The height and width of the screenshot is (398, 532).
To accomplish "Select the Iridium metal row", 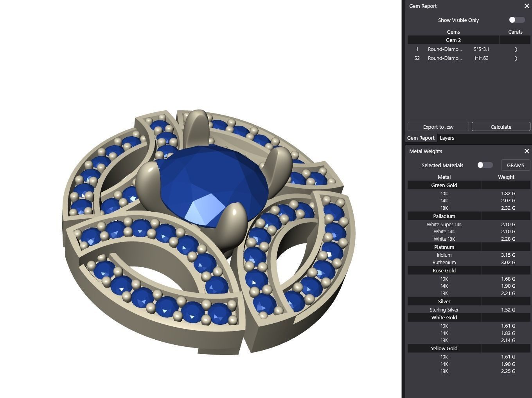I will point(469,255).
